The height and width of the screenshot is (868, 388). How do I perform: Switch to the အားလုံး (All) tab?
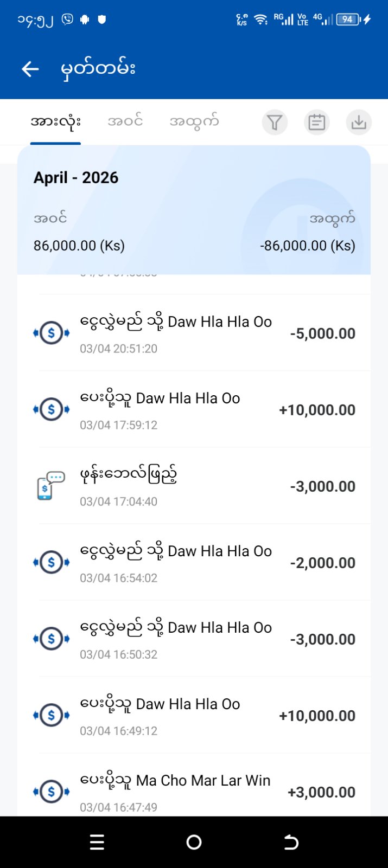[x=55, y=121]
